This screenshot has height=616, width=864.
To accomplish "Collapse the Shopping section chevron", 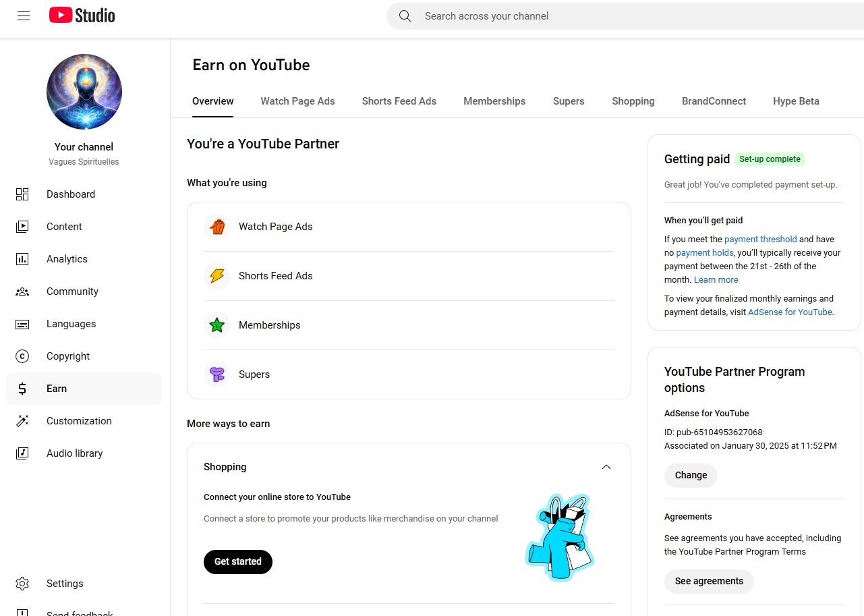I will (x=606, y=467).
